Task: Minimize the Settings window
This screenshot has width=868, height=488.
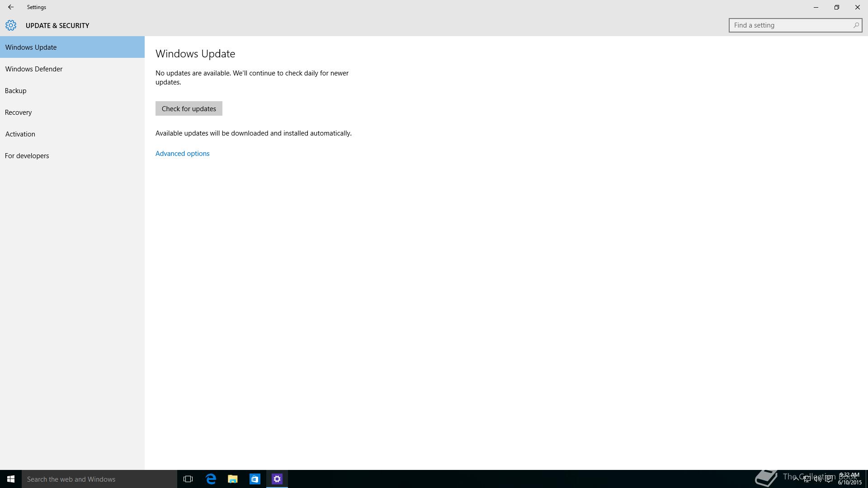Action: click(816, 7)
